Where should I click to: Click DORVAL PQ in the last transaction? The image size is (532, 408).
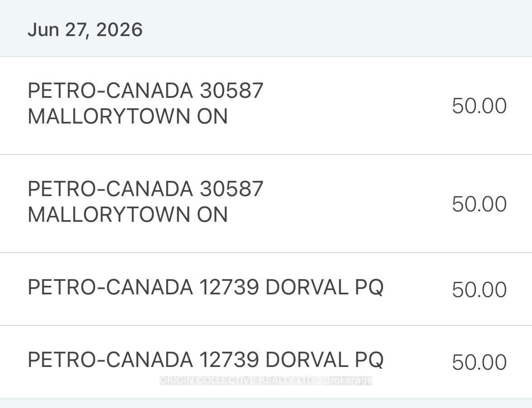point(325,360)
